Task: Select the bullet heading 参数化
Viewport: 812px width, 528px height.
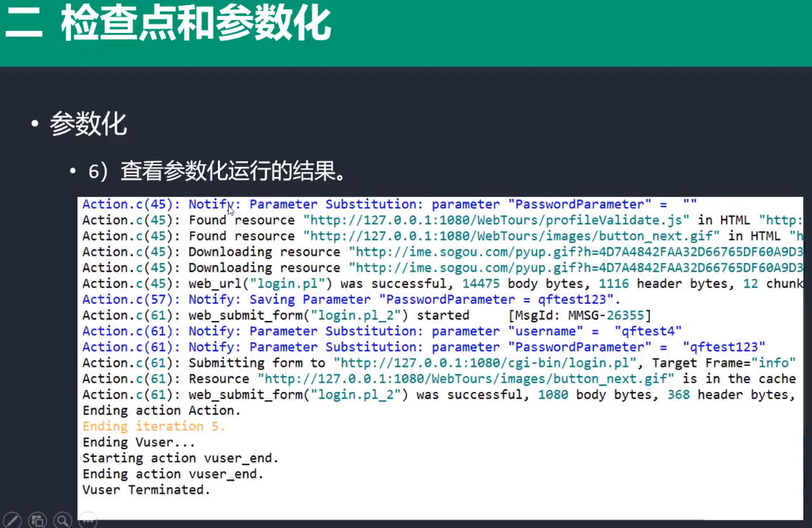Action: (x=88, y=124)
